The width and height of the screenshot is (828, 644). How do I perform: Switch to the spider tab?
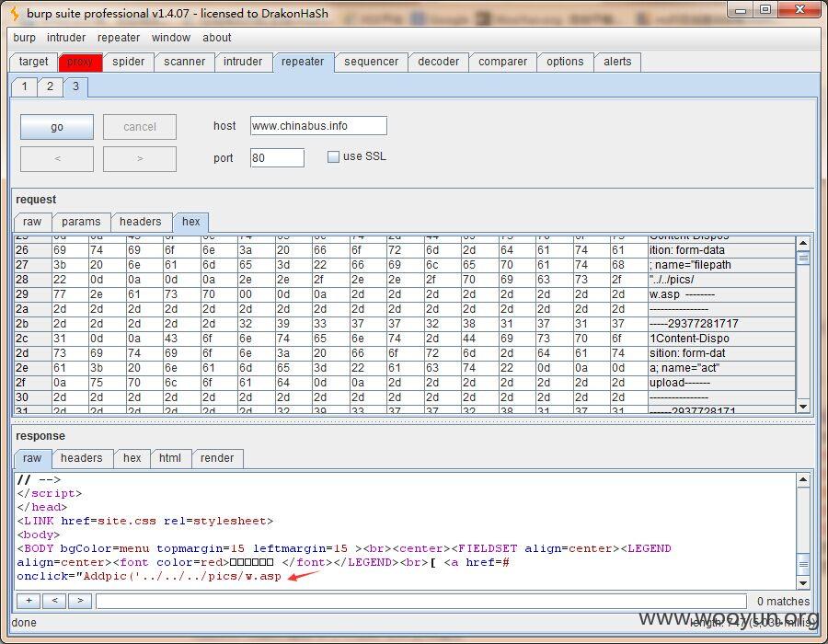click(x=128, y=62)
